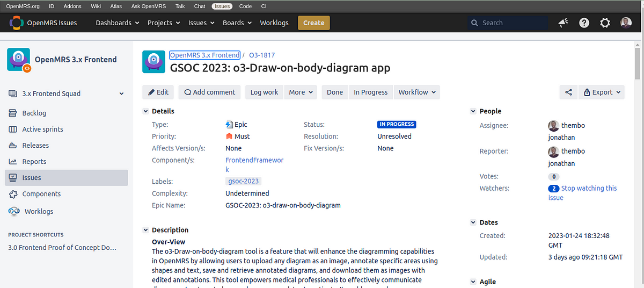The height and width of the screenshot is (288, 644).
Task: Collapse the Dates section
Action: pyautogui.click(x=473, y=222)
